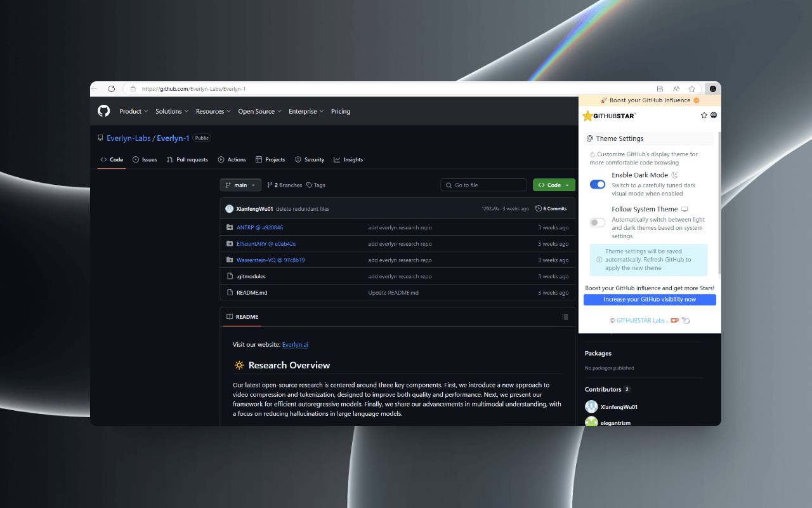Click the EfficientARV submodule folder icon
Screen dimensions: 812x508
pos(230,244)
